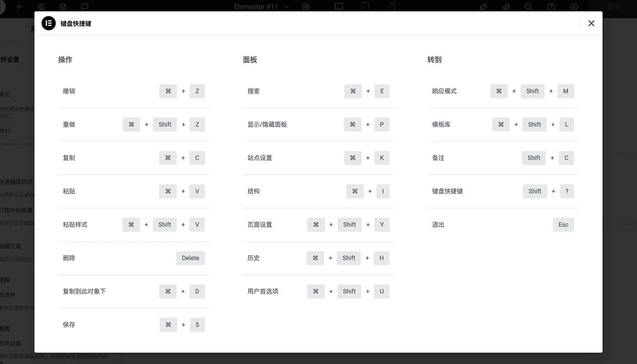Click the Esc key cap under 退出

pos(563,224)
